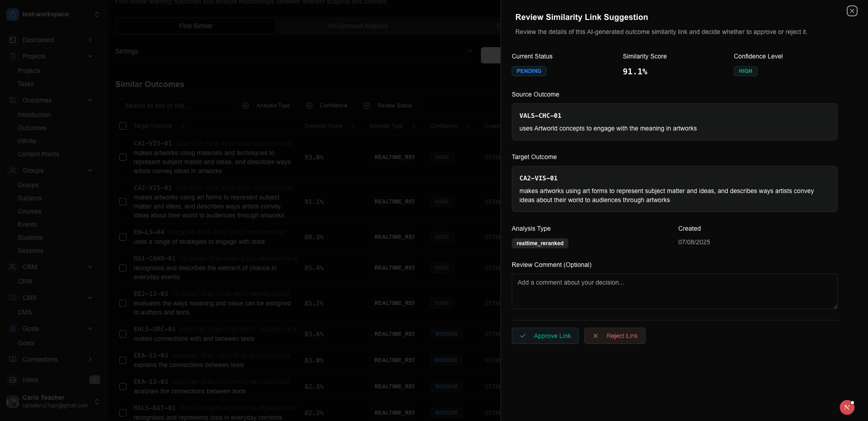Click the Goals target icon
868x421 pixels.
13,329
